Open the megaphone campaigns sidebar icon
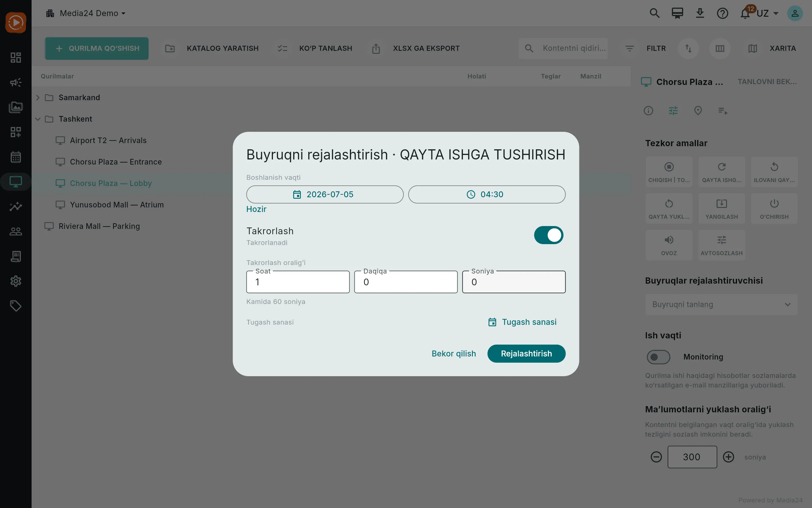This screenshot has width=812, height=508. (16, 82)
